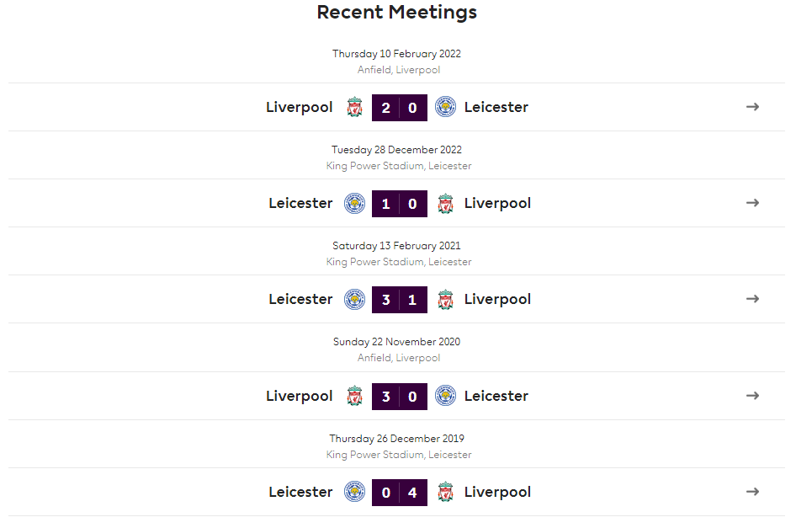The image size is (812, 528).
Task: Open the 0-4 score box
Action: (399, 493)
